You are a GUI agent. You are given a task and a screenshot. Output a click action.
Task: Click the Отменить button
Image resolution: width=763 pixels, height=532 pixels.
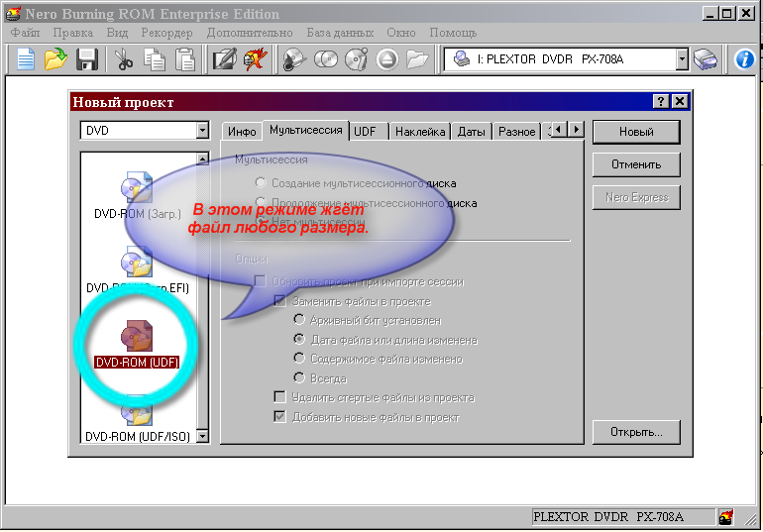(x=636, y=164)
